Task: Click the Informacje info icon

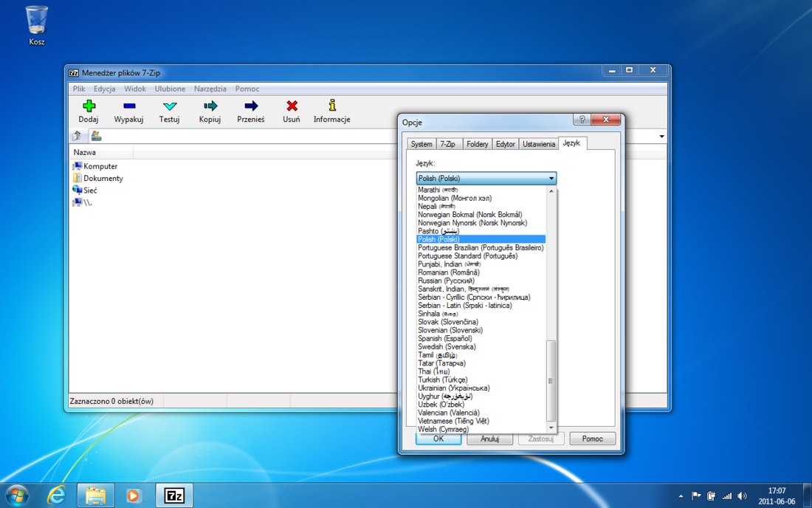Action: pos(332,106)
